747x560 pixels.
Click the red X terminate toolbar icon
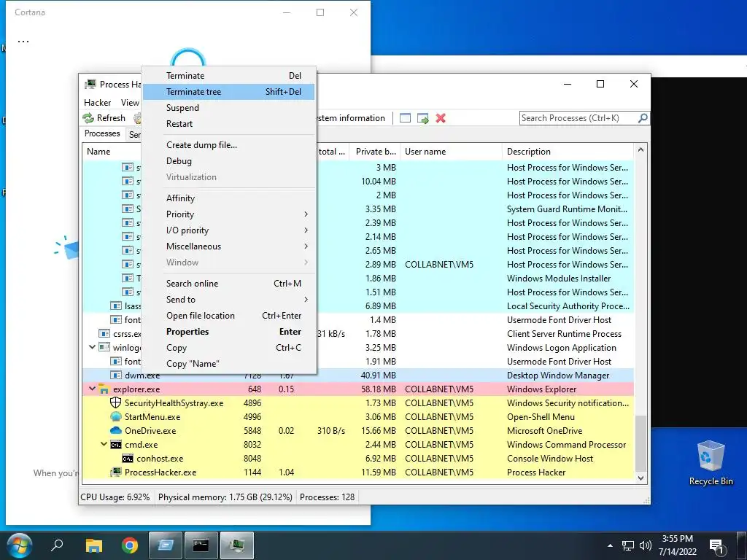pyautogui.click(x=441, y=118)
